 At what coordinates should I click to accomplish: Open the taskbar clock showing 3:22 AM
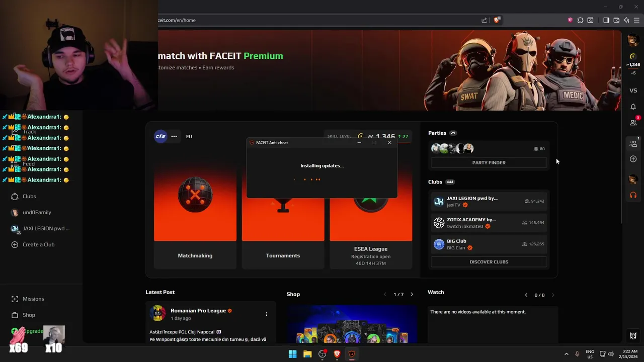point(629,354)
